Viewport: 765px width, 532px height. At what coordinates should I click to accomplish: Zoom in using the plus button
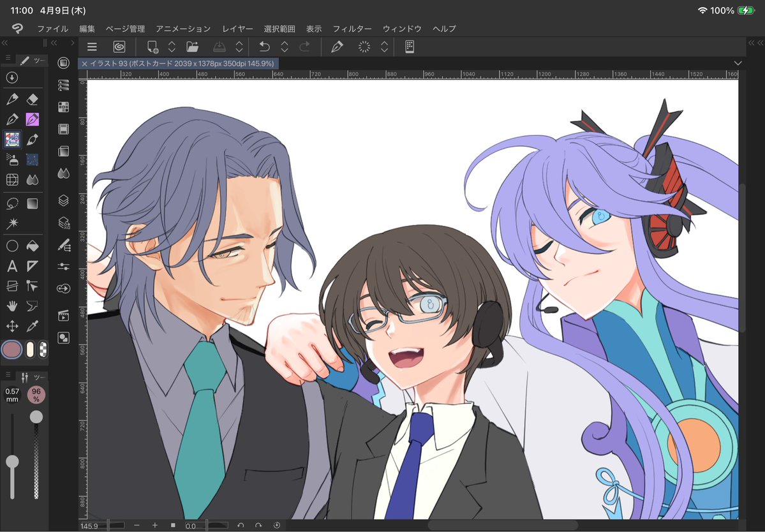[154, 526]
